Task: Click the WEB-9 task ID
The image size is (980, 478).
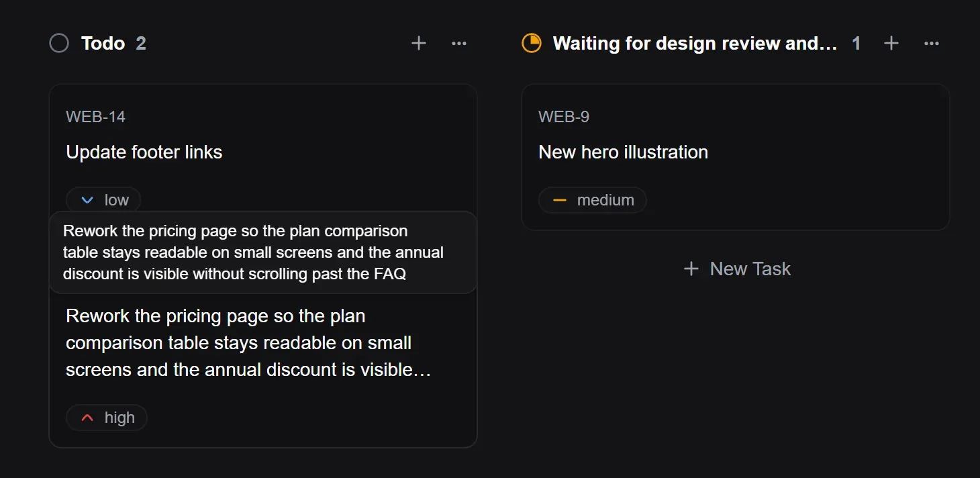Action: [x=564, y=117]
